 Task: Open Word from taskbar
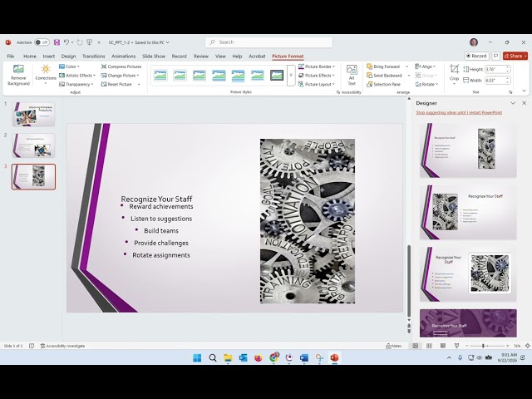coord(304,357)
